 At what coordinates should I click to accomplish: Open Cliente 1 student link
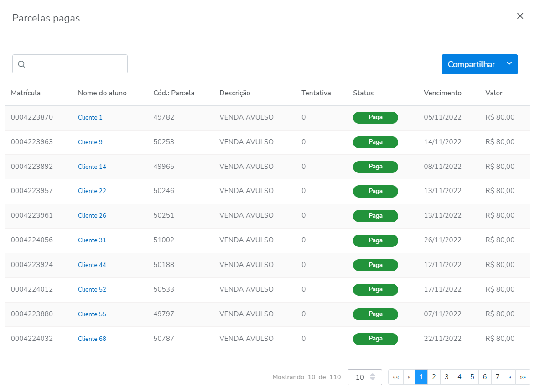click(x=90, y=118)
